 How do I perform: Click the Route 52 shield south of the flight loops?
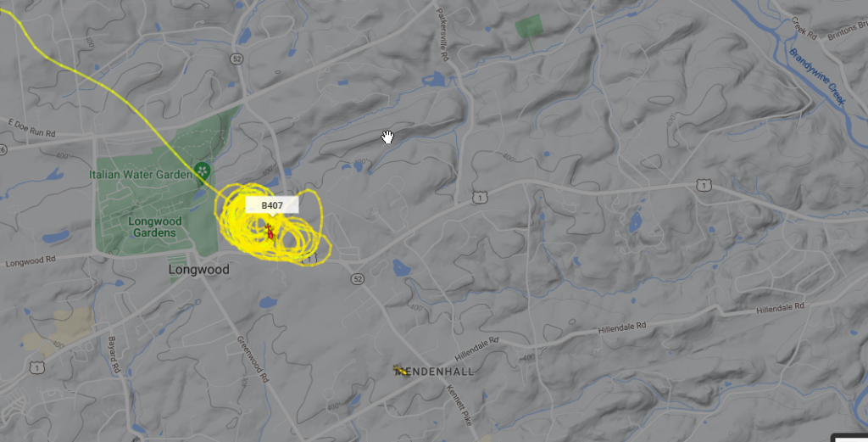[x=358, y=279]
